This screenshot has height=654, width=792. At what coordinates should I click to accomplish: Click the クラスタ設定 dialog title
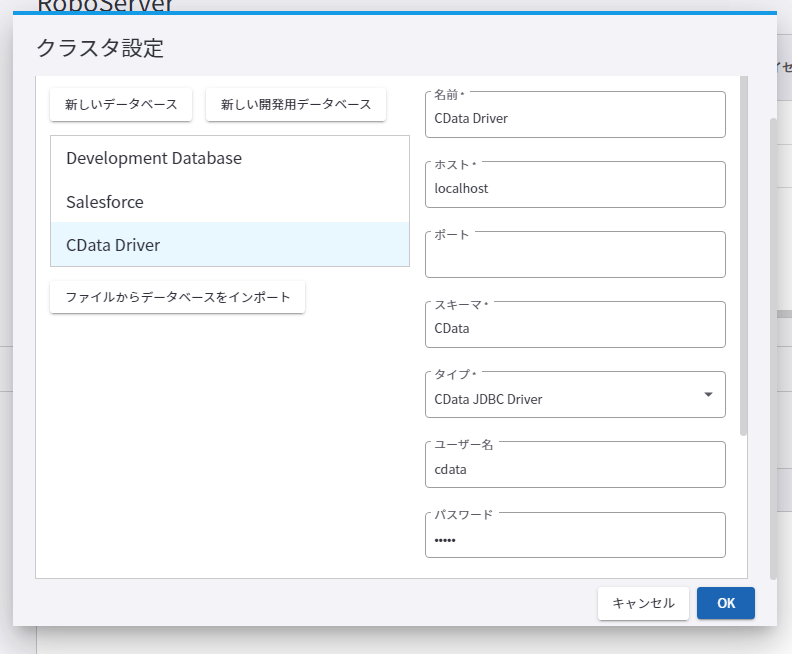coord(100,47)
